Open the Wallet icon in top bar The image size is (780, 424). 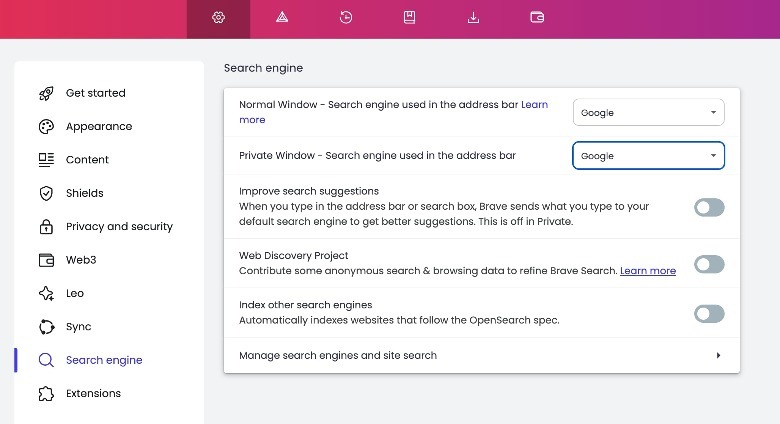coord(537,18)
